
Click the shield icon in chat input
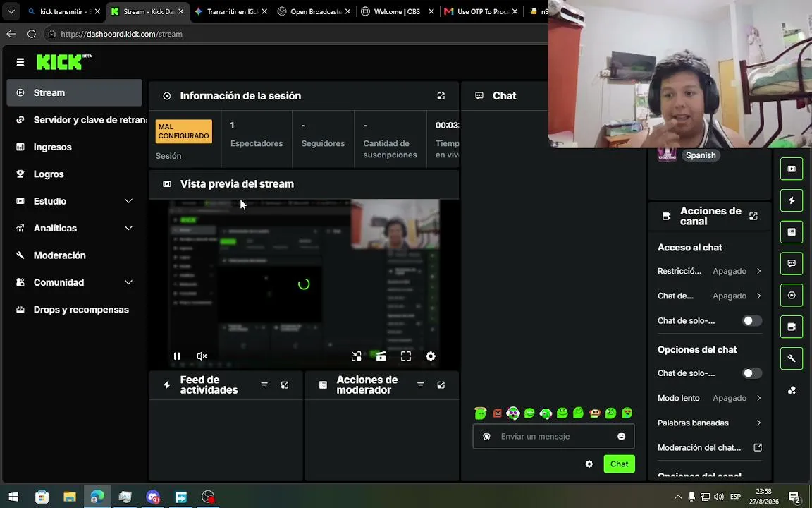tap(487, 437)
